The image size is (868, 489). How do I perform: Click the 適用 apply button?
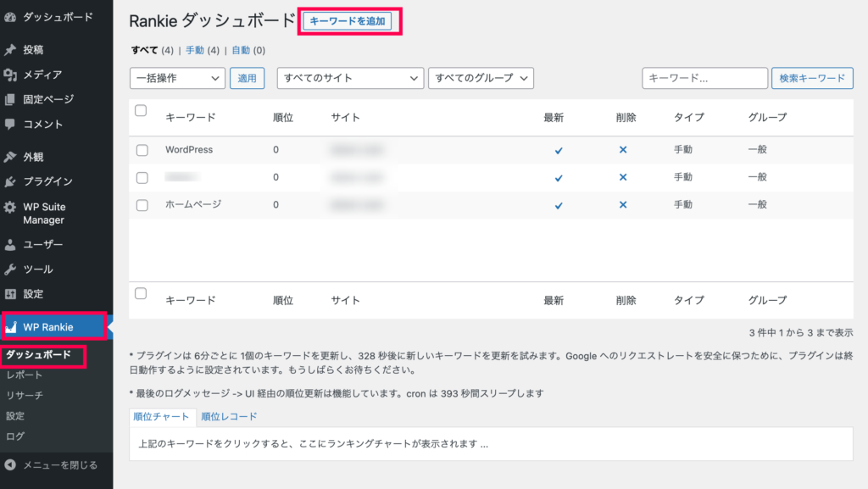247,78
